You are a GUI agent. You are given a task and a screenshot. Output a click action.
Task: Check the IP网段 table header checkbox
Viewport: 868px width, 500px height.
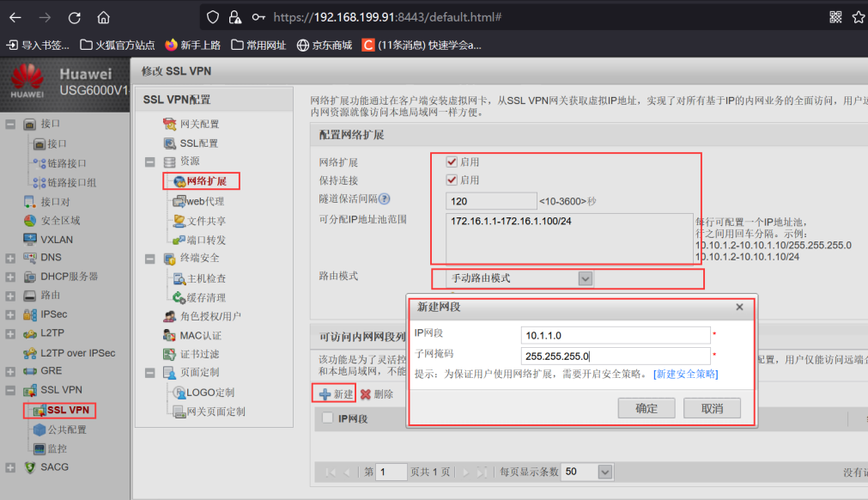click(328, 418)
